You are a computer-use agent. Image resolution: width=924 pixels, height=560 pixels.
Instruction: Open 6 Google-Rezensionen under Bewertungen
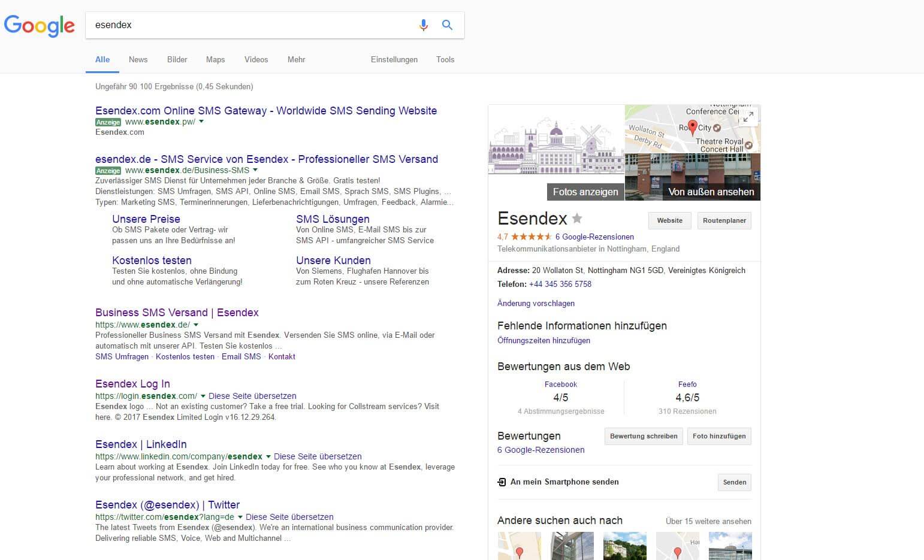[541, 450]
